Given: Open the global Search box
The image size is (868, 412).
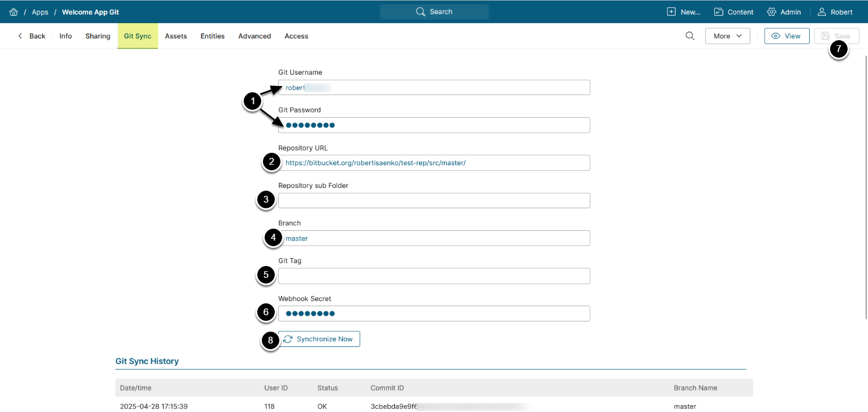Looking at the screenshot, I should pyautogui.click(x=434, y=12).
